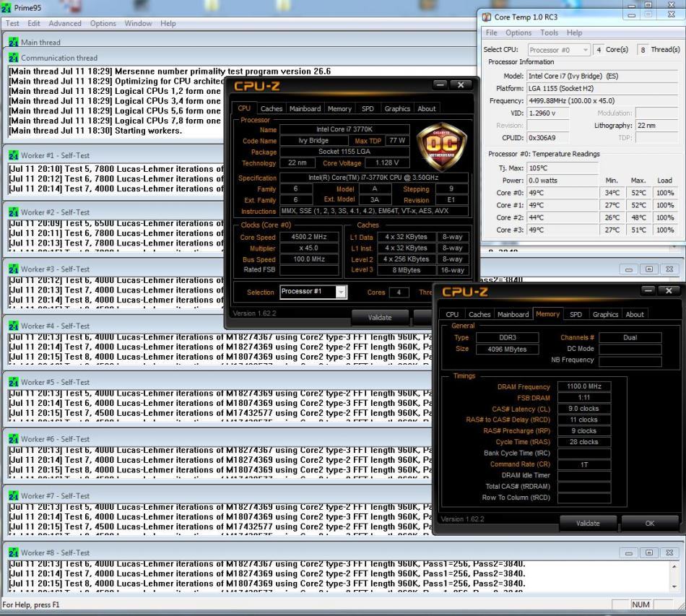This screenshot has width=686, height=616.
Task: Open the Advanced menu in Prime95
Action: 65,23
